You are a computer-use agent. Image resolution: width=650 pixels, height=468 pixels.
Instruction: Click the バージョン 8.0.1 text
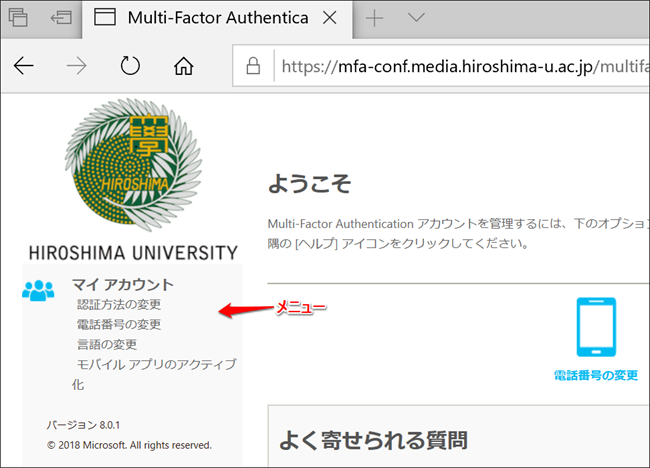pos(83,425)
